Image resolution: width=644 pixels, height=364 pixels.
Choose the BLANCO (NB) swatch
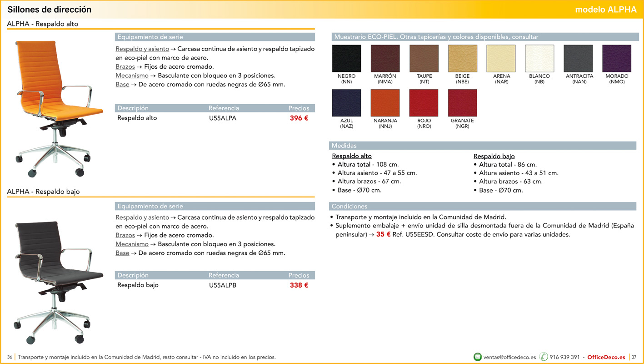(539, 58)
